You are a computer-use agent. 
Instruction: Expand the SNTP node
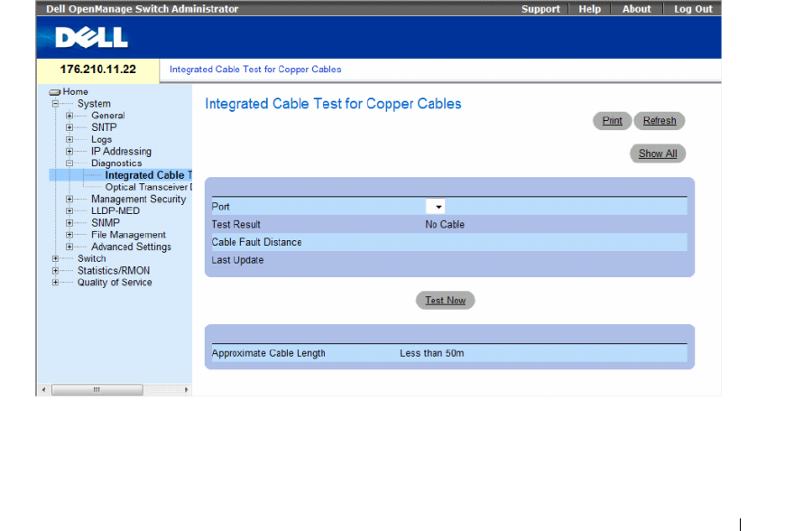[x=69, y=127]
